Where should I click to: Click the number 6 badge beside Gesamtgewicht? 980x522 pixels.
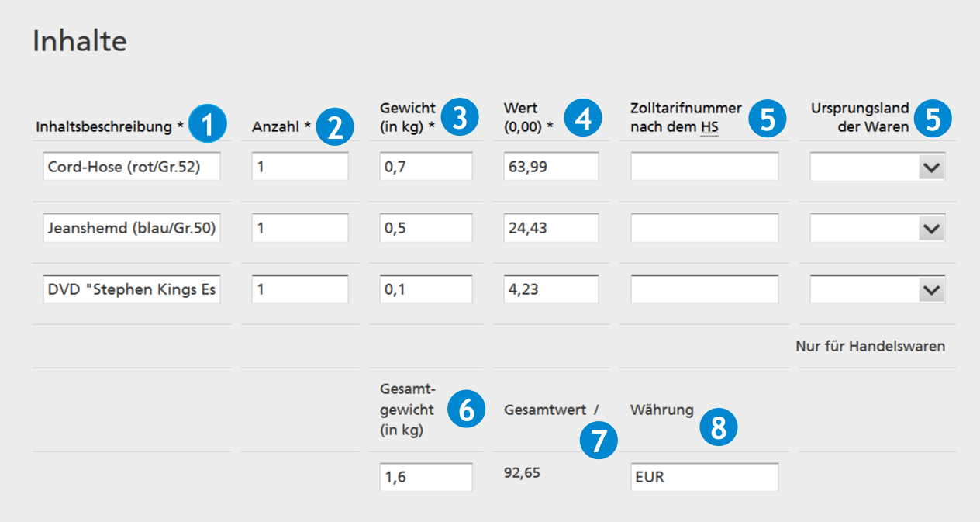point(466,410)
